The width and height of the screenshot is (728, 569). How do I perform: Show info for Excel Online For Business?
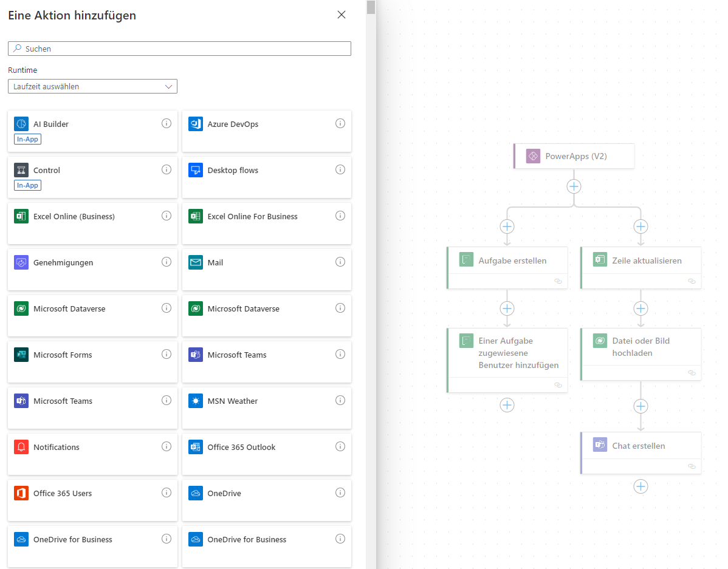pos(340,216)
